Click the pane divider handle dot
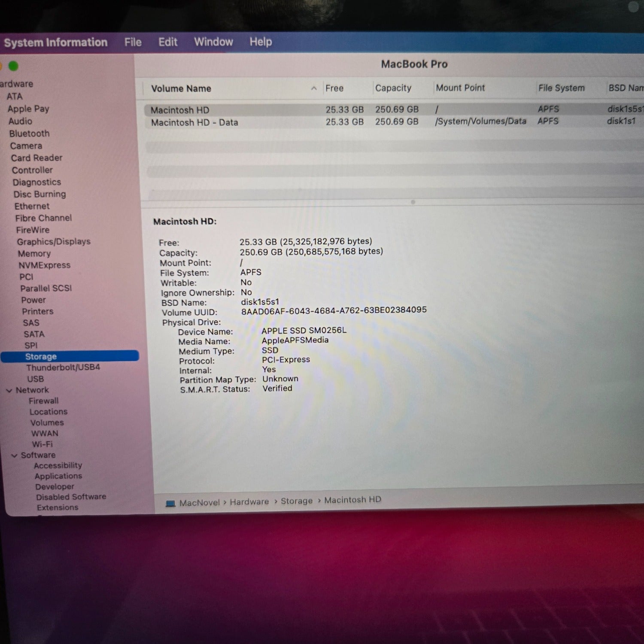Viewport: 644px width, 644px height. pos(413,202)
